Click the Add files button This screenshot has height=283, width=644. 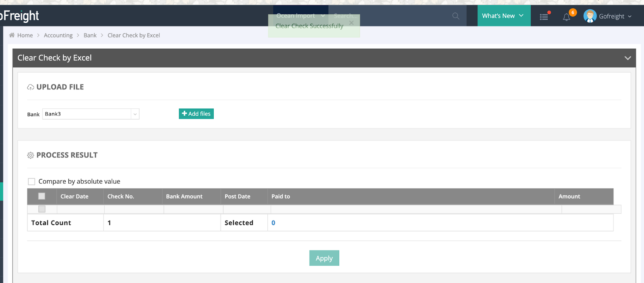click(x=196, y=114)
